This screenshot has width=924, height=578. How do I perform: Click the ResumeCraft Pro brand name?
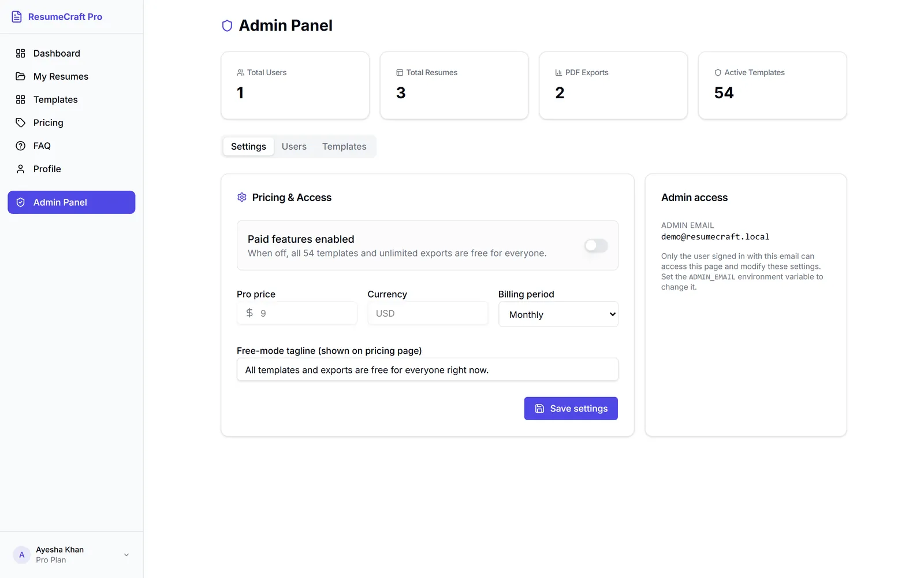pos(65,17)
